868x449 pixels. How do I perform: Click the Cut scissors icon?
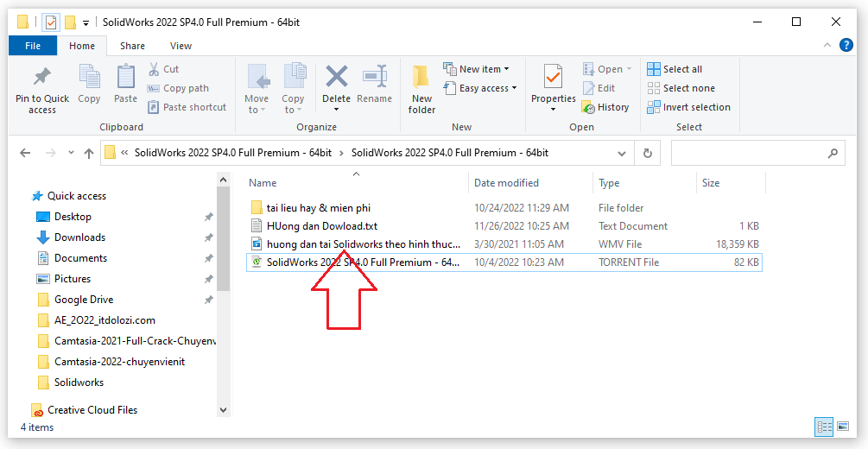click(x=154, y=69)
